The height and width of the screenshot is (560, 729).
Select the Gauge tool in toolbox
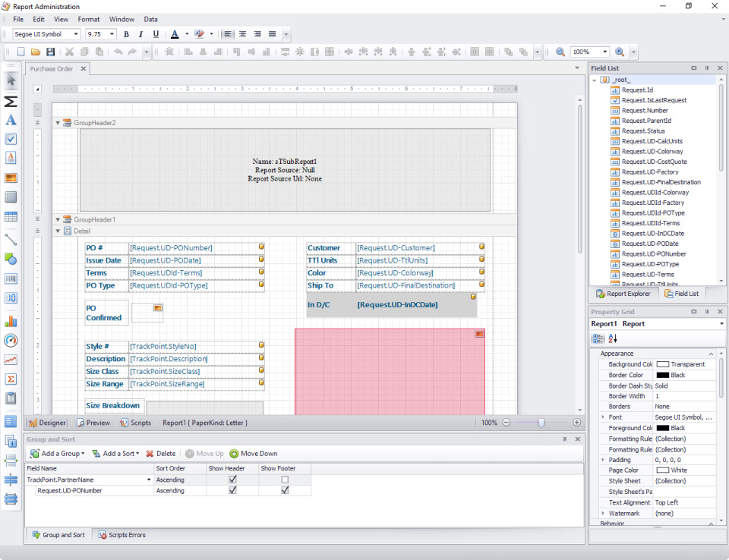[11, 340]
